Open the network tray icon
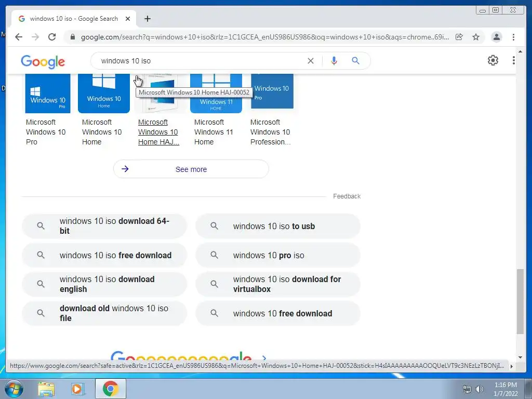The image size is (532, 399). click(467, 389)
